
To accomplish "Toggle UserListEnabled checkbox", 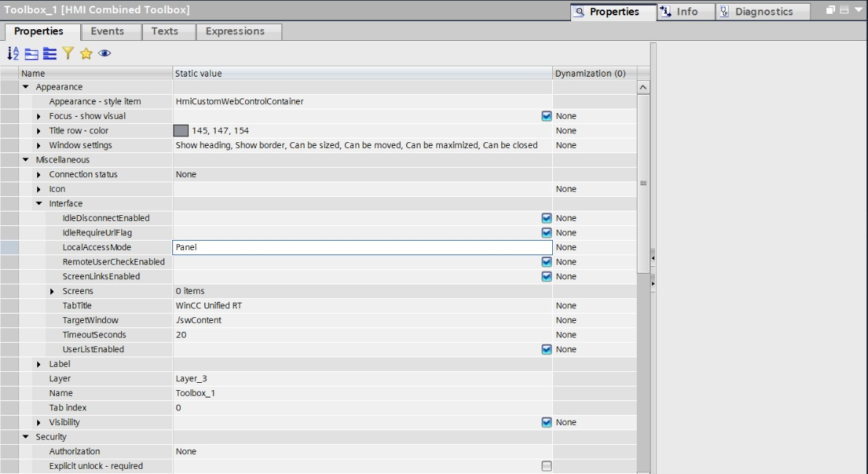I will [546, 349].
